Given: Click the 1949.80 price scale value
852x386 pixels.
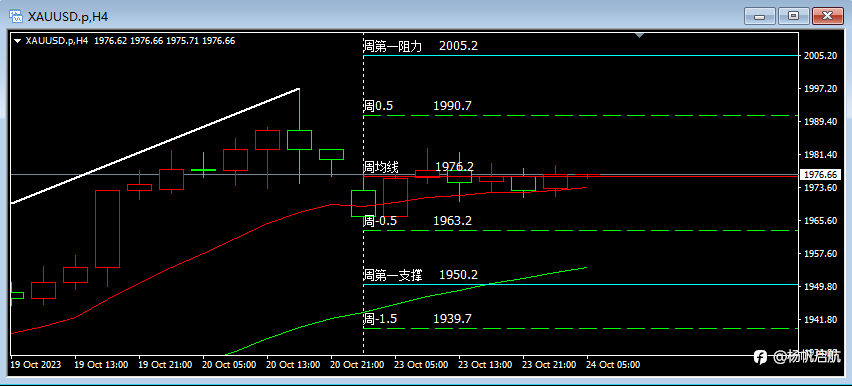Looking at the screenshot, I should [x=820, y=287].
